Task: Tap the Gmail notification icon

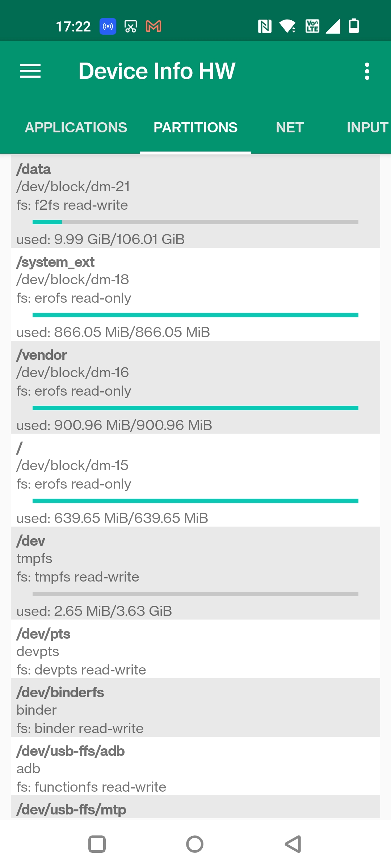Action: [x=154, y=26]
